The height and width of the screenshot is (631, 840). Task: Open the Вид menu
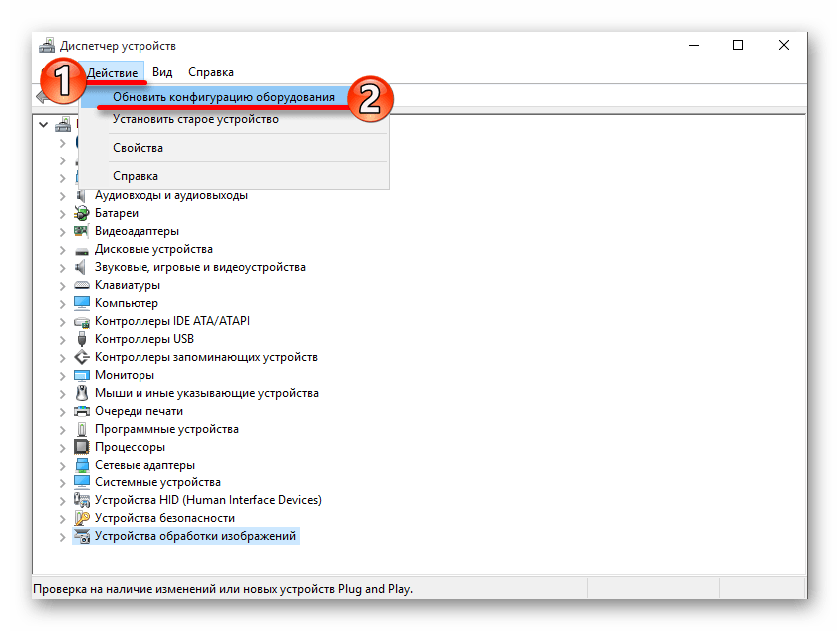tap(162, 72)
